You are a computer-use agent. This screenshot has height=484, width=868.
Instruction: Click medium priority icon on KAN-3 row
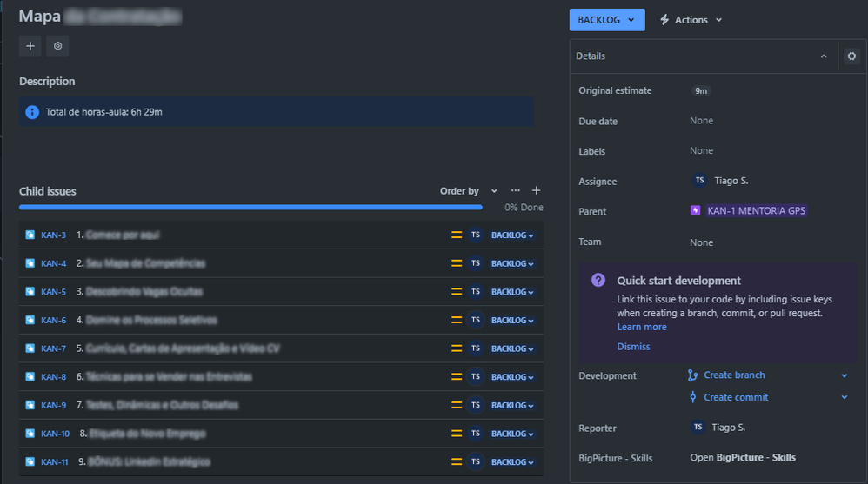click(456, 235)
